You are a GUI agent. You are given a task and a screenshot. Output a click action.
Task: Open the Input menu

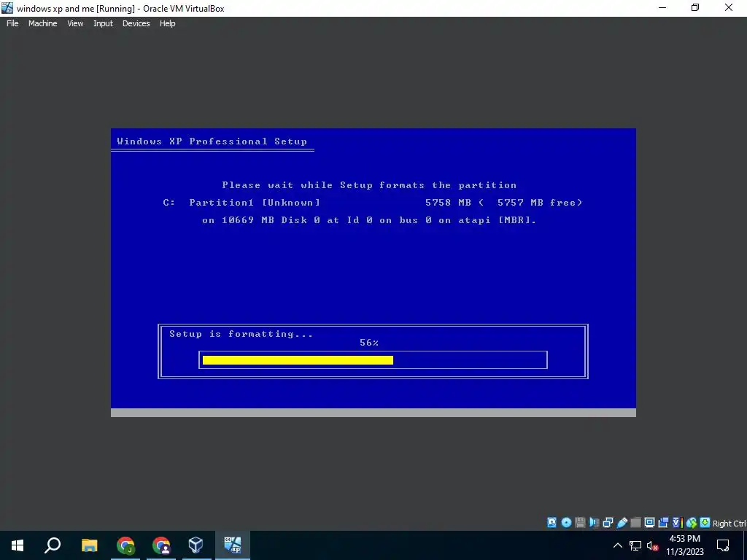[103, 23]
